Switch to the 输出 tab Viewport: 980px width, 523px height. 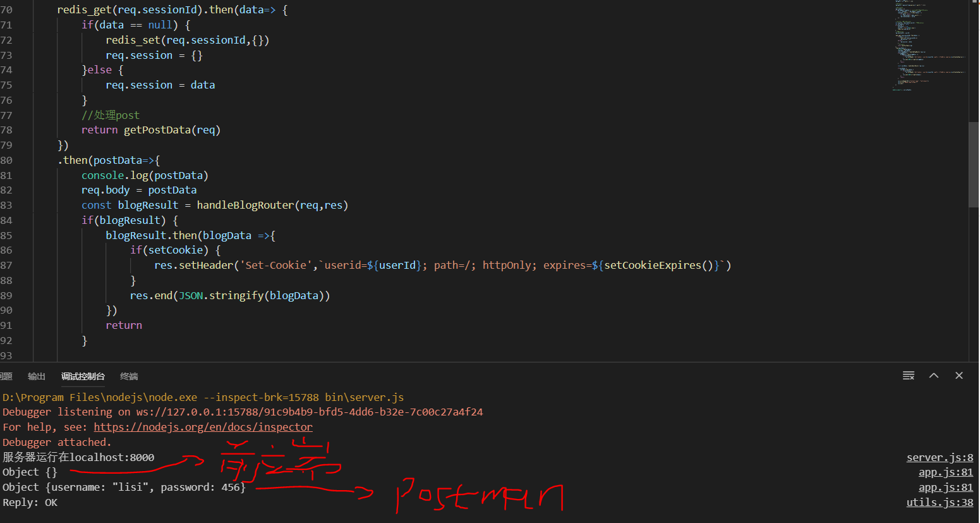pyautogui.click(x=37, y=376)
